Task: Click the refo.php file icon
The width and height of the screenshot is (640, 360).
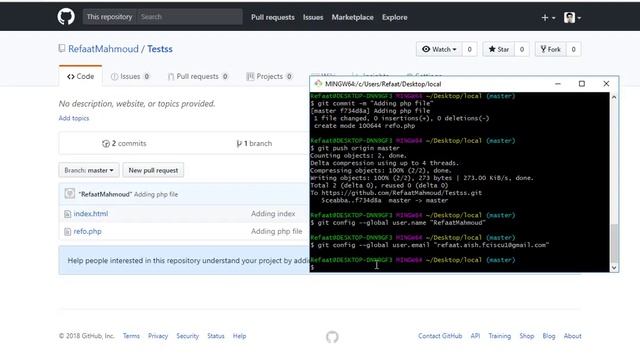Action: point(67,231)
